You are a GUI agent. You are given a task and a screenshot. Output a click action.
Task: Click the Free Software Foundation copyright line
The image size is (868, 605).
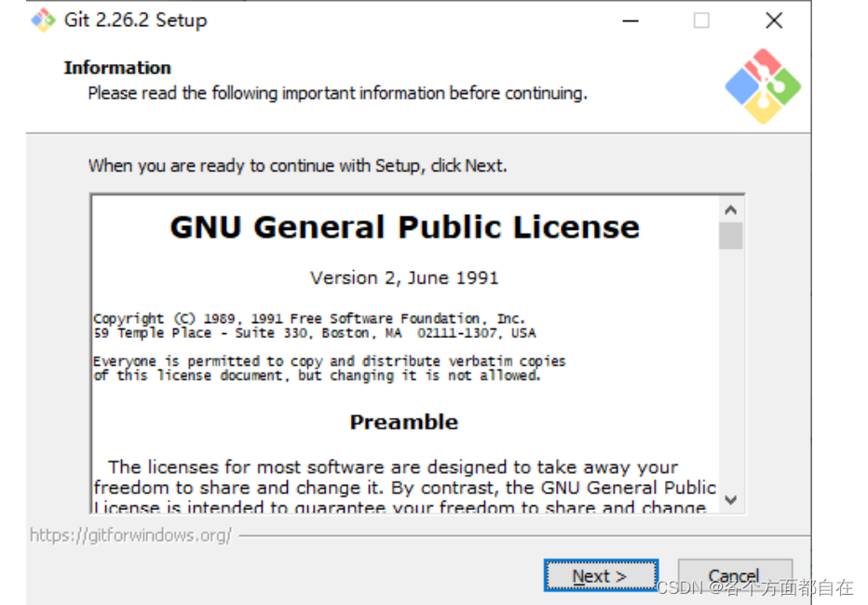(x=309, y=318)
